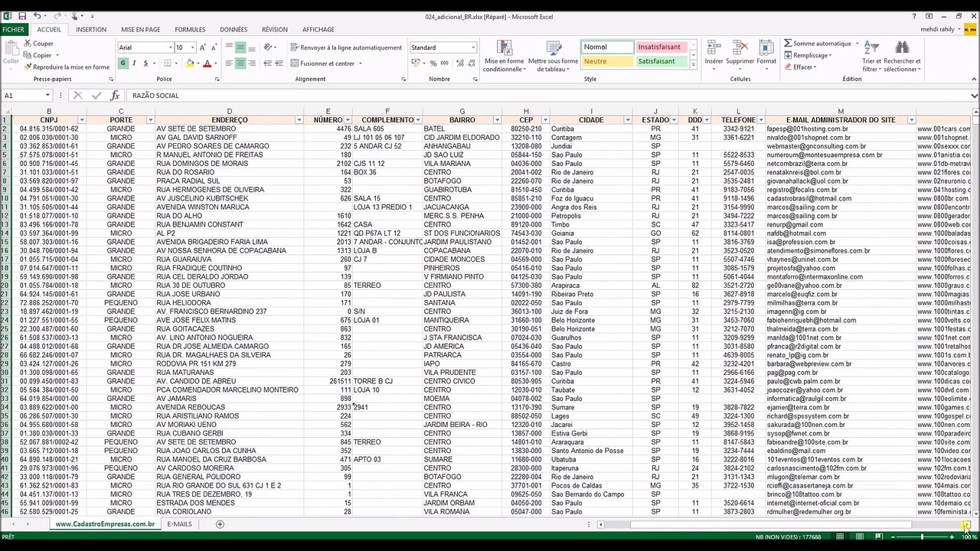The image size is (980, 551).
Task: Click insert function fx button
Action: [x=115, y=96]
